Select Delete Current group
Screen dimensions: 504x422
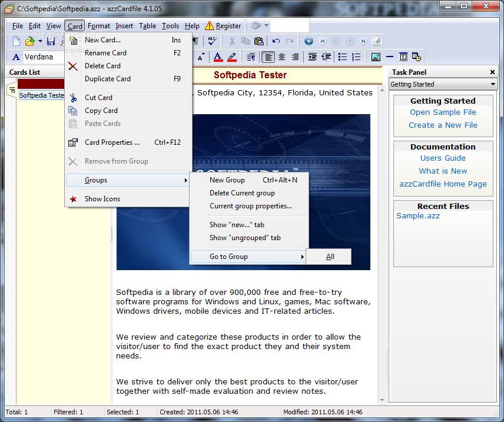tap(249, 193)
